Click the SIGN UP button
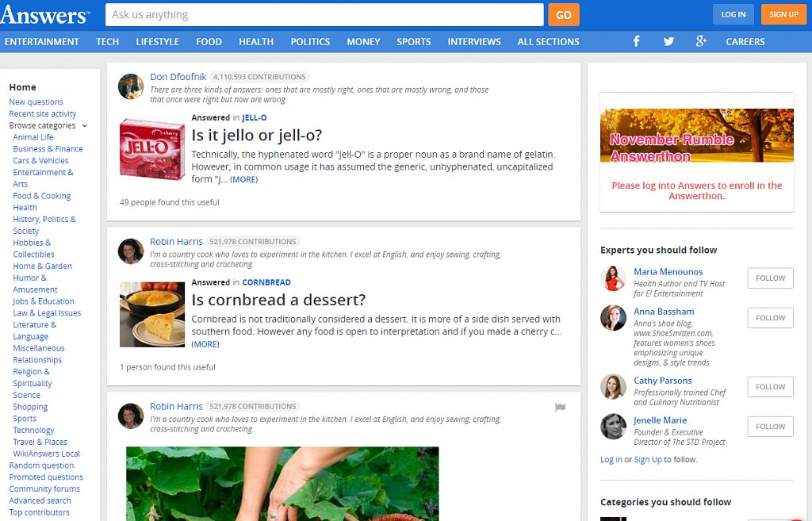This screenshot has width=812, height=521. pyautogui.click(x=783, y=14)
